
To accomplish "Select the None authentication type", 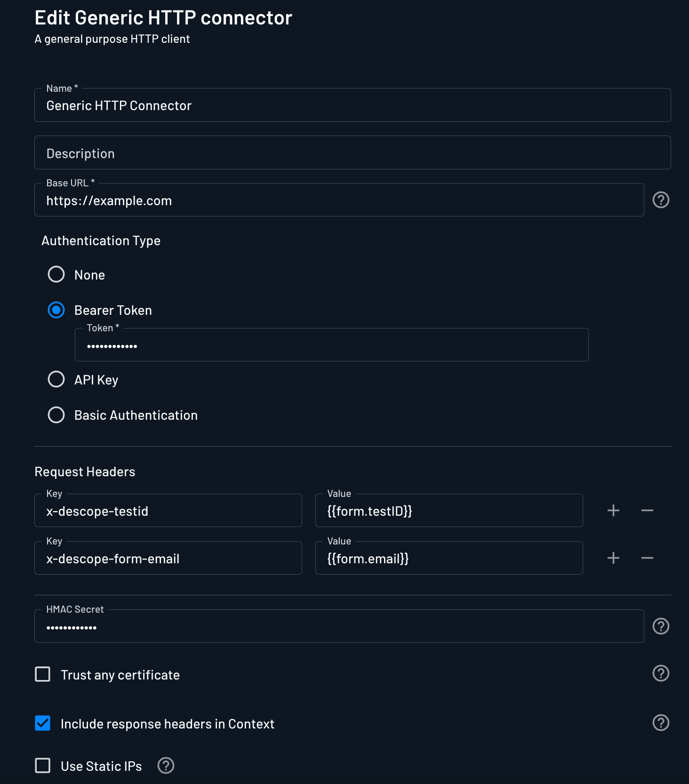I will (x=56, y=274).
